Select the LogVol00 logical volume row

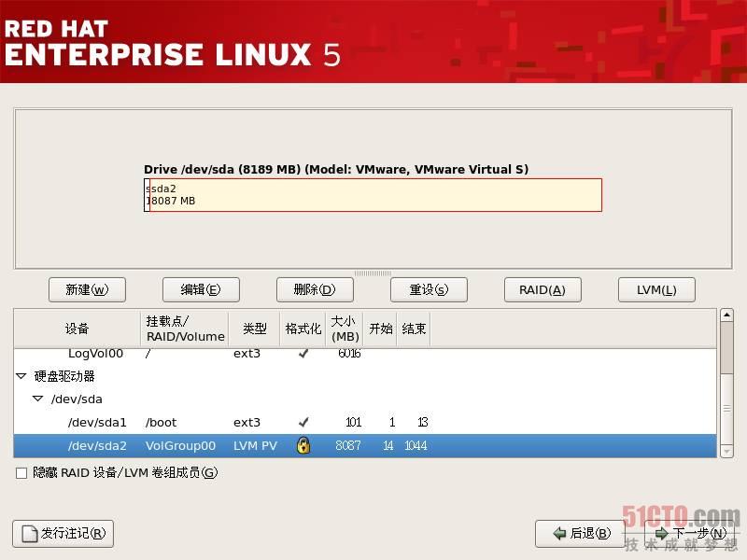point(365,354)
